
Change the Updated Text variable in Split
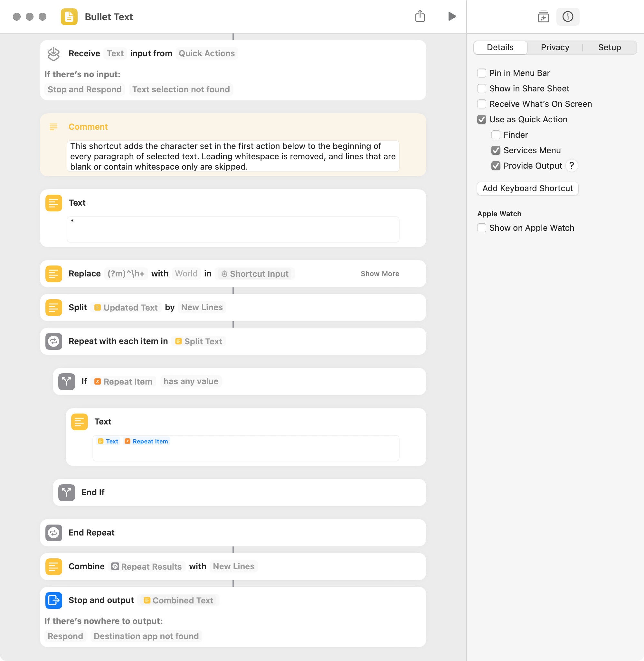click(126, 307)
